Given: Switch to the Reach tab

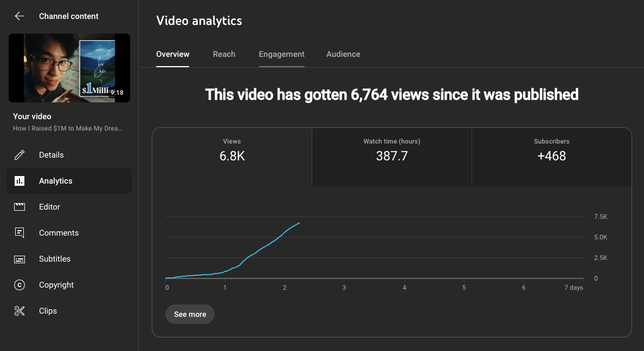Looking at the screenshot, I should point(224,54).
